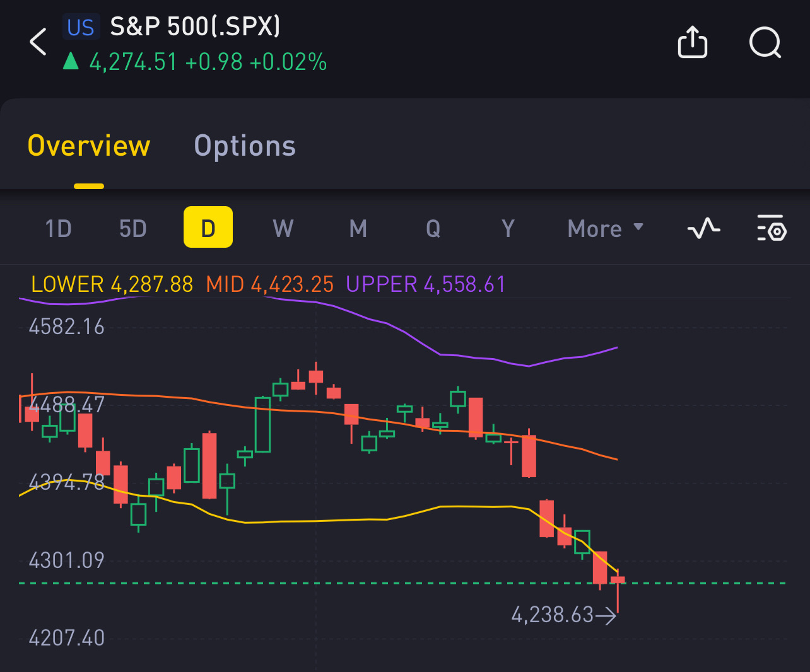This screenshot has width=810, height=672.
Task: Select the Q quarterly timeframe
Action: click(433, 228)
